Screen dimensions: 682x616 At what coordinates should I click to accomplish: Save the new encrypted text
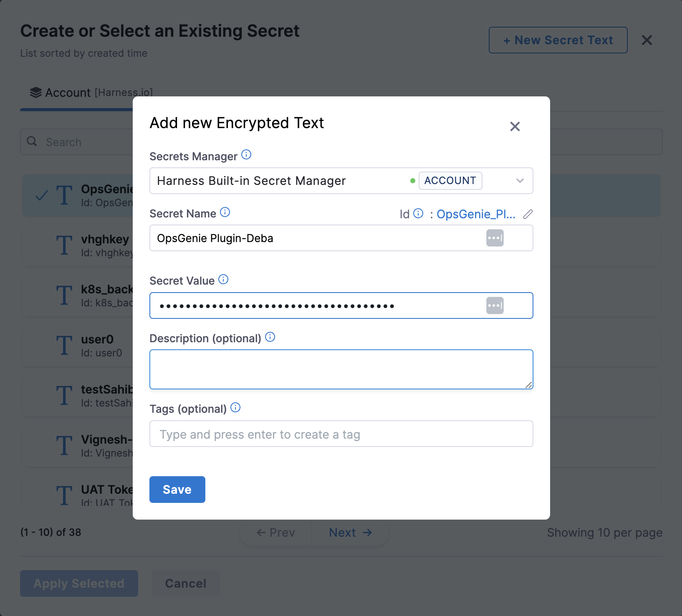click(177, 490)
